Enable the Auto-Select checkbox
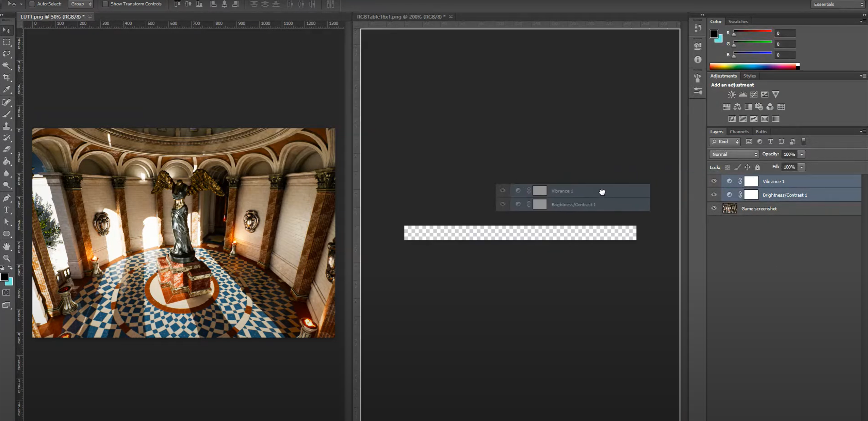 pyautogui.click(x=32, y=4)
